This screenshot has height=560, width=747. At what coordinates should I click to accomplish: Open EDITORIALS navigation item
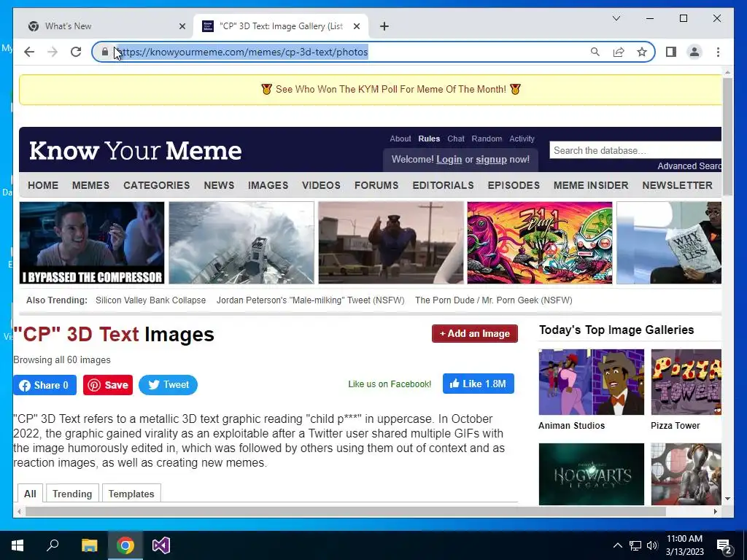click(443, 185)
